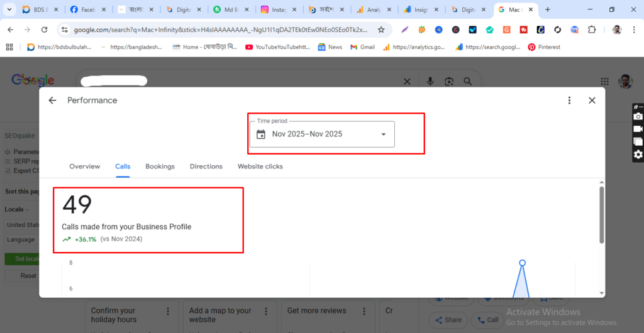Click browser Back button
Screen dimensions: 644x333
pyautogui.click(x=11, y=30)
